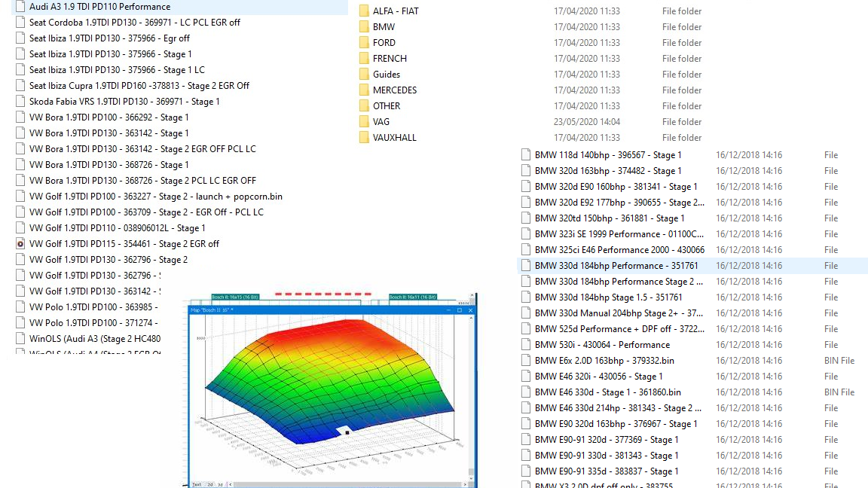Switch to the 2d tab in map window

click(209, 485)
